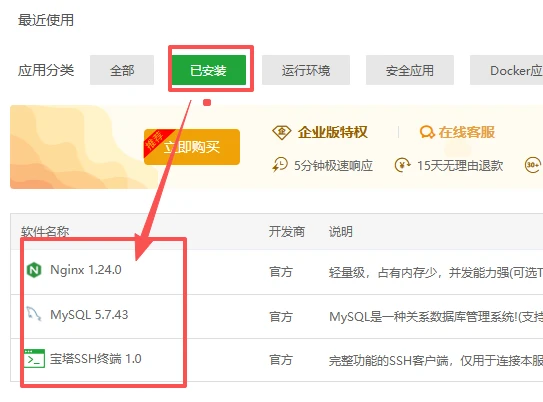Viewport: 543px width, 402px height.
Task: Open Nginx 1.24.0 software entry
Action: point(86,270)
